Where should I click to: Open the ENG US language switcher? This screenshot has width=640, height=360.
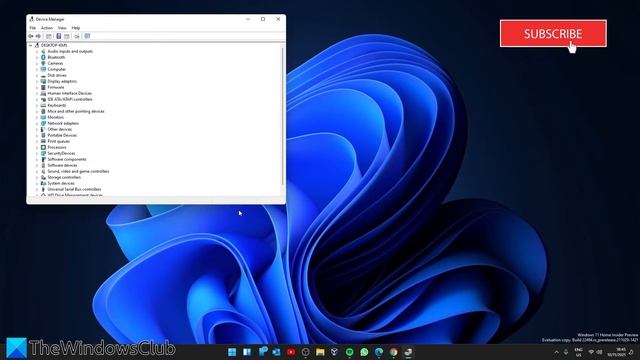pos(578,352)
